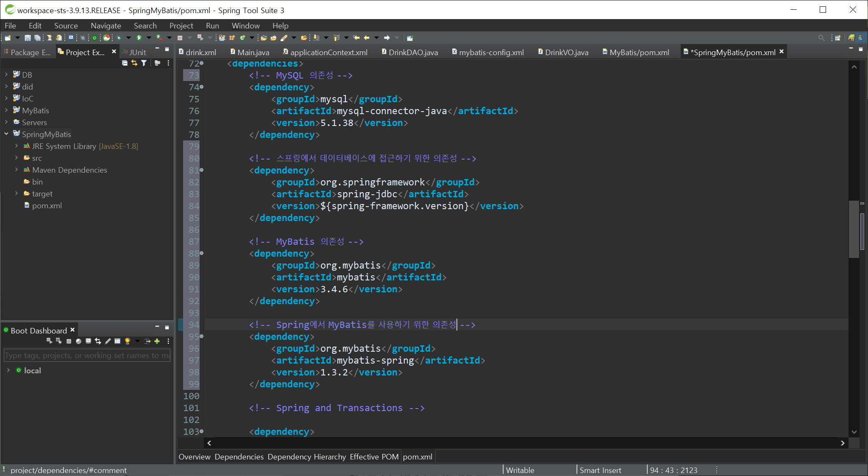This screenshot has width=868, height=476.
Task: Close the SpringMyBatis/pom.xml editor tab
Action: pyautogui.click(x=782, y=51)
